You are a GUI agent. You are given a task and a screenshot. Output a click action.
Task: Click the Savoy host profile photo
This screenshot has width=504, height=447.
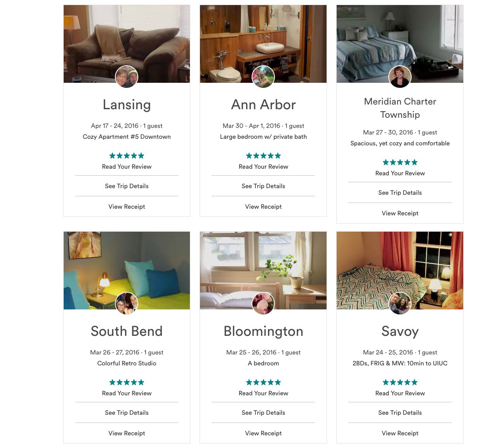point(400,304)
